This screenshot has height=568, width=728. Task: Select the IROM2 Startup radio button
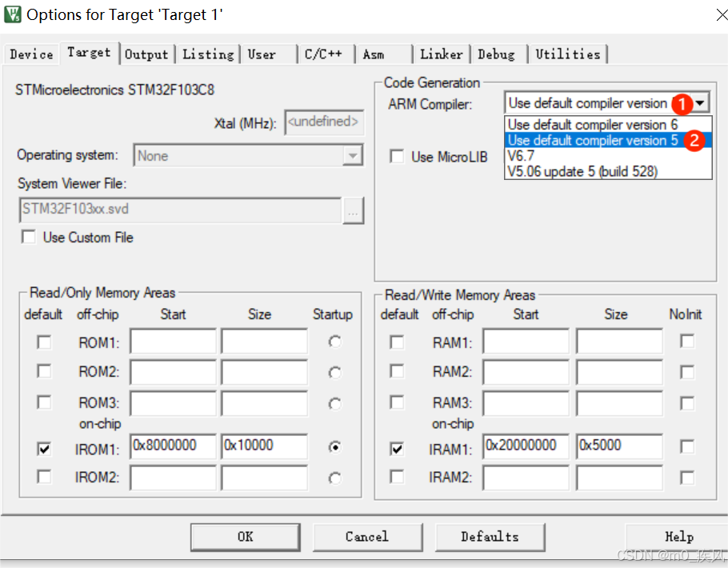(x=334, y=478)
